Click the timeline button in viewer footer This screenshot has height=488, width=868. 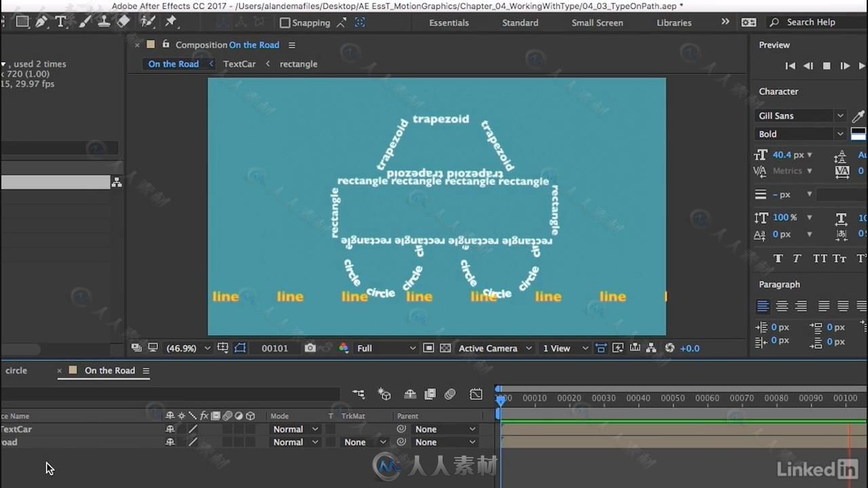pyautogui.click(x=635, y=348)
